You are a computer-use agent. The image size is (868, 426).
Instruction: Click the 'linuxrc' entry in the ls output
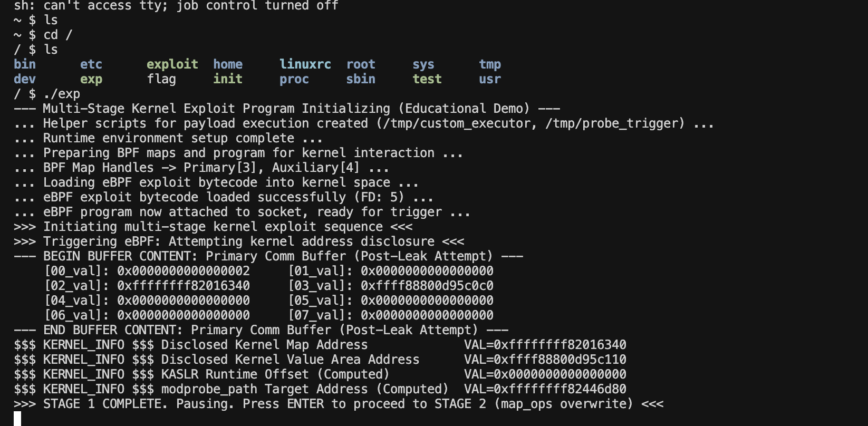(x=305, y=64)
